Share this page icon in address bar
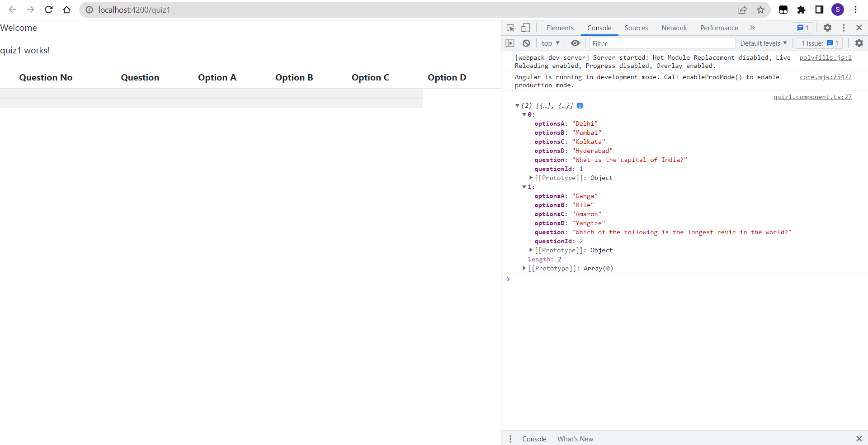The image size is (868, 445). click(x=743, y=9)
